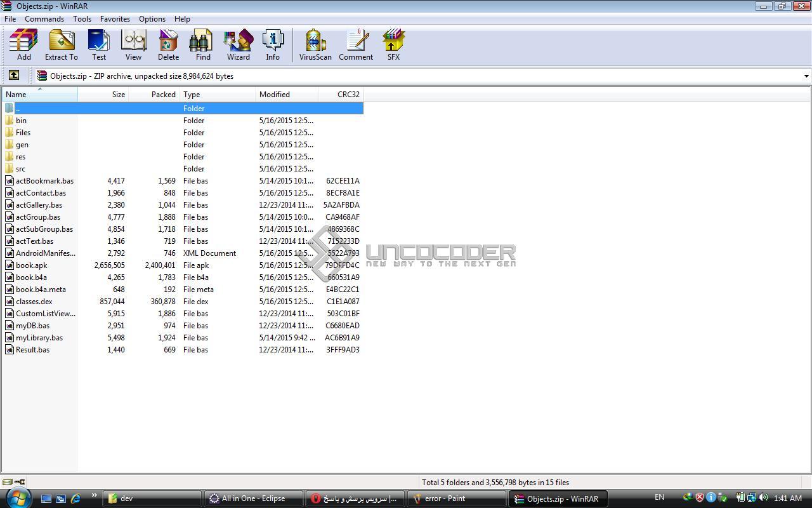Expand hidden quick launch items
Screen dimensions: 812x508
pyautogui.click(x=94, y=495)
